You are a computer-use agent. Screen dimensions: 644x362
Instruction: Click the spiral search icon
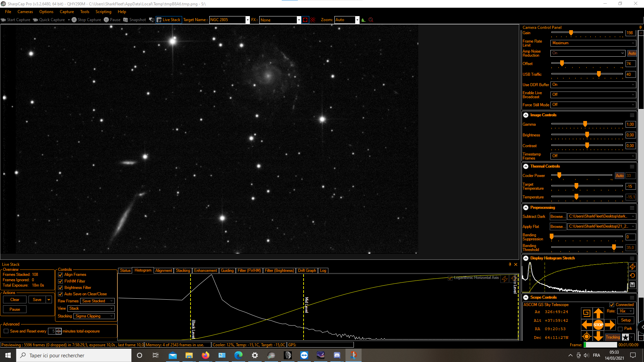[x=586, y=313]
